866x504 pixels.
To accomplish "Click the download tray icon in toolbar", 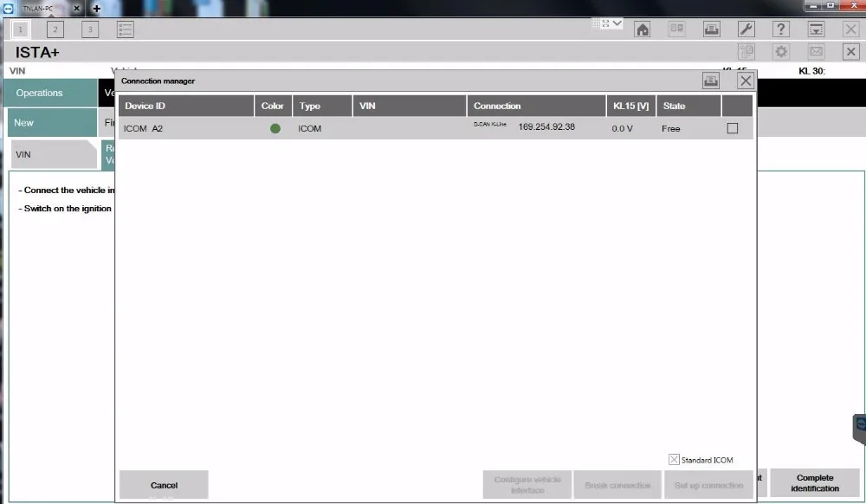I will (816, 29).
